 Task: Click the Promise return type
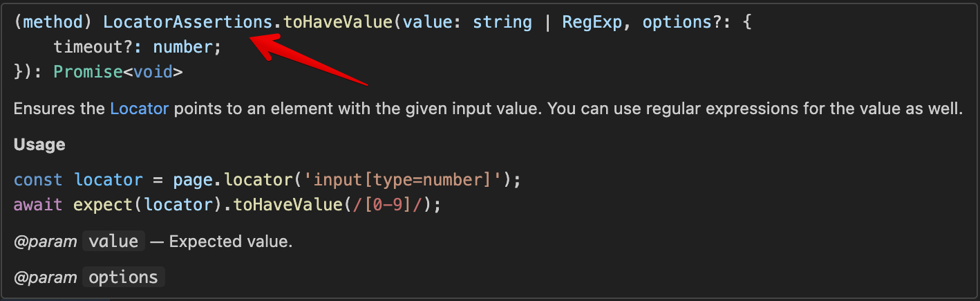point(88,71)
